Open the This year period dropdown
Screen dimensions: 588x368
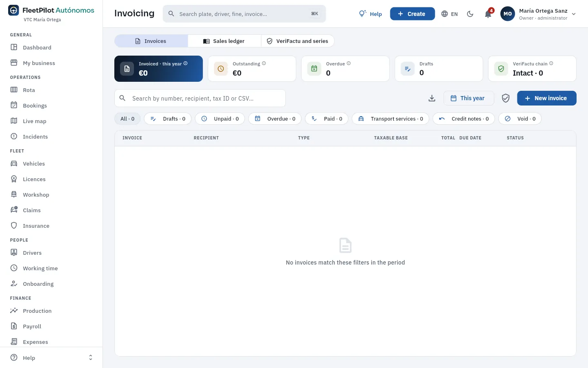[x=468, y=98]
